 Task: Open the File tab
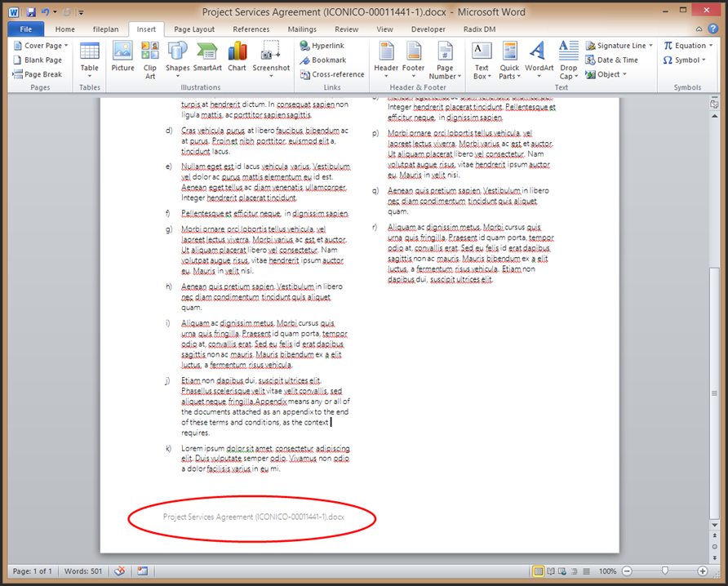click(x=26, y=29)
